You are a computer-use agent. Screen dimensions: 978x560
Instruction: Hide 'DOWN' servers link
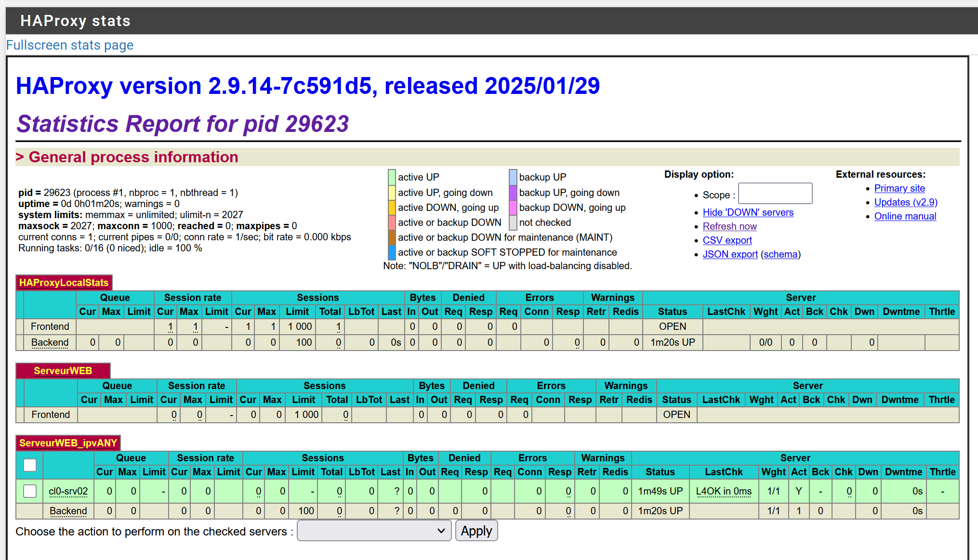coord(748,212)
